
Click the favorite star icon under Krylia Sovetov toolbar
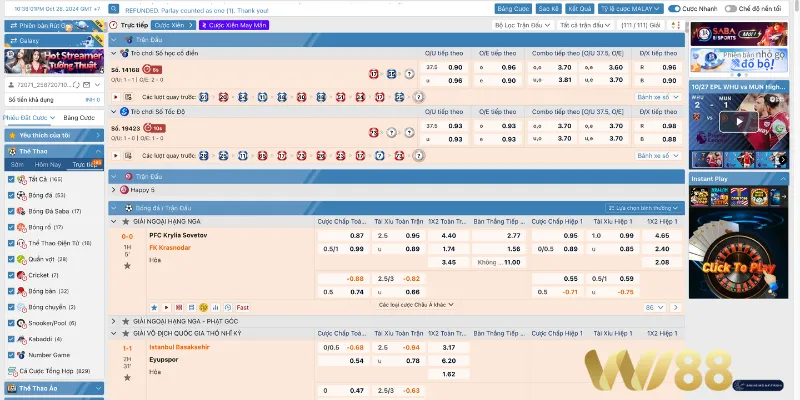[x=154, y=308]
